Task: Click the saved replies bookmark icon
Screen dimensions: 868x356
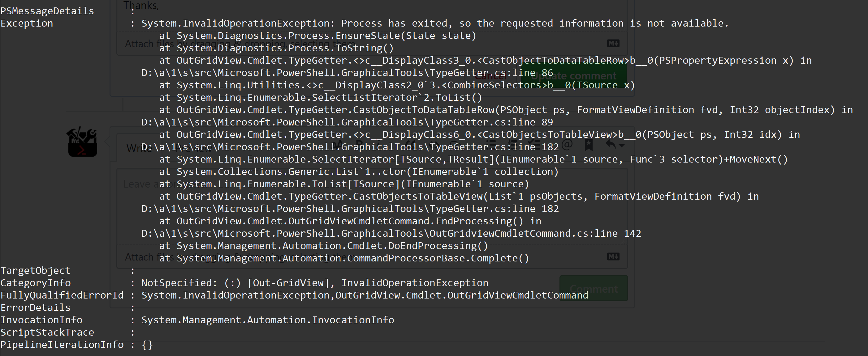Action: pyautogui.click(x=588, y=145)
